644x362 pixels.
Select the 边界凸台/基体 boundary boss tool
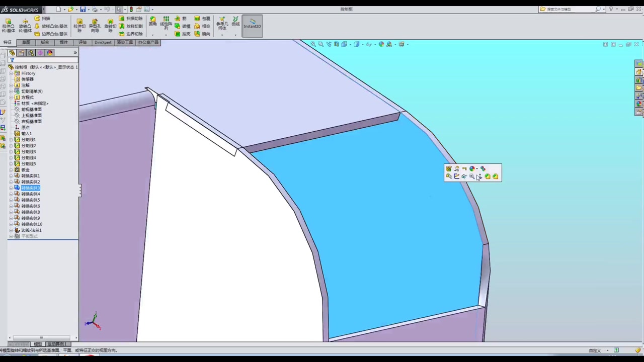point(51,34)
